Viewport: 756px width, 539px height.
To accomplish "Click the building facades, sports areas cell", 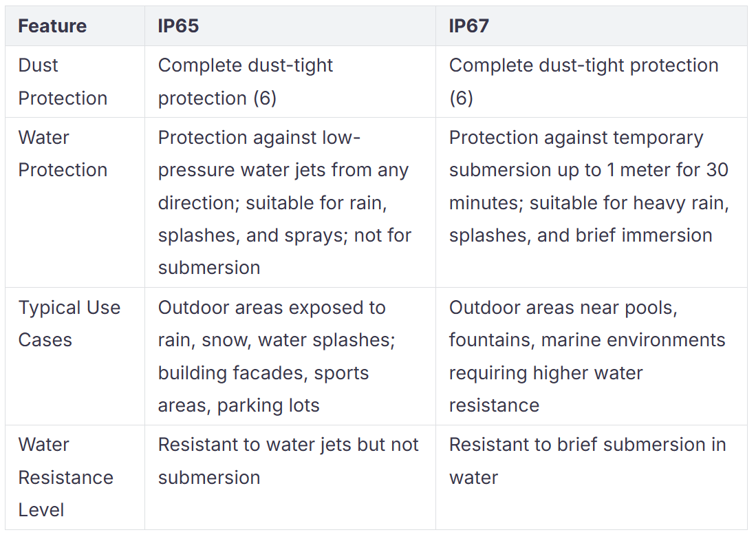I will pos(279,357).
